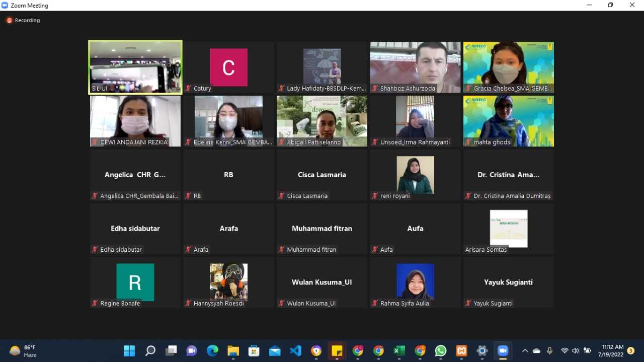
Task: Open Microsoft Excel from the taskbar
Action: point(399,351)
